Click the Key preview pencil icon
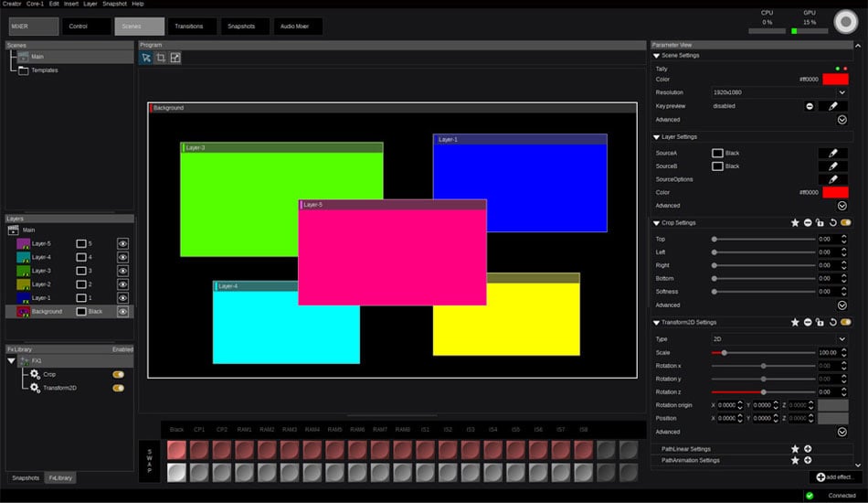 (x=833, y=106)
